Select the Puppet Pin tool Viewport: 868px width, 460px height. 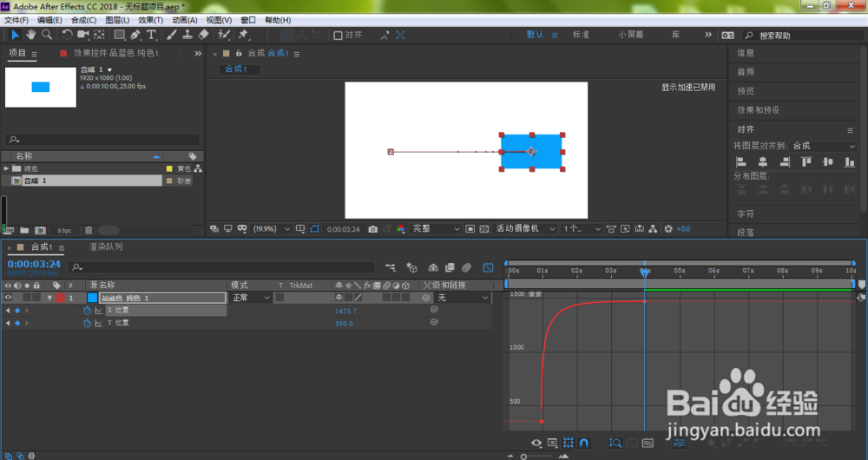click(243, 35)
